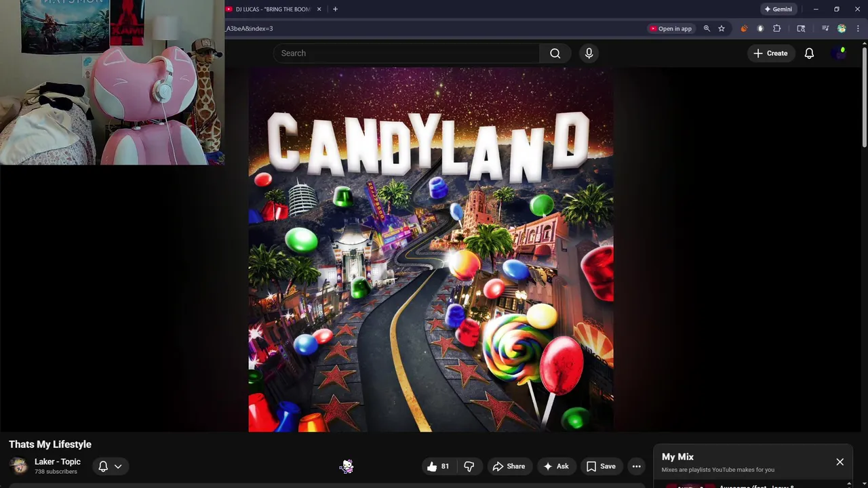Open the Ask AI button
Screen dimensions: 868x488
tap(555, 466)
